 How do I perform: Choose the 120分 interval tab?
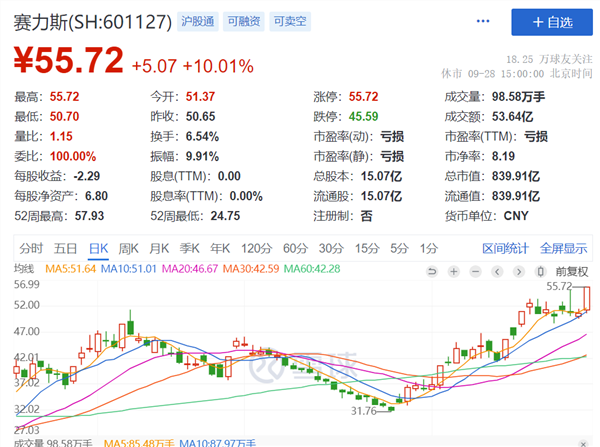point(256,248)
